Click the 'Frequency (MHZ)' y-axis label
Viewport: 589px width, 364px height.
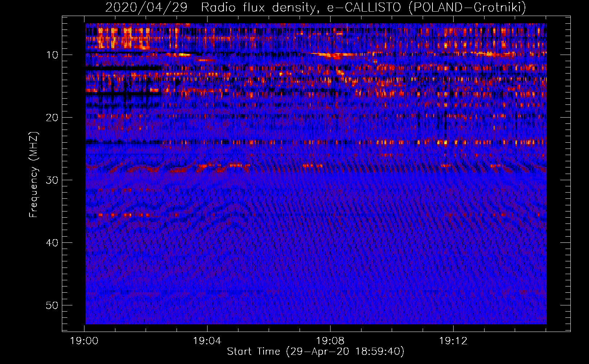[33, 175]
